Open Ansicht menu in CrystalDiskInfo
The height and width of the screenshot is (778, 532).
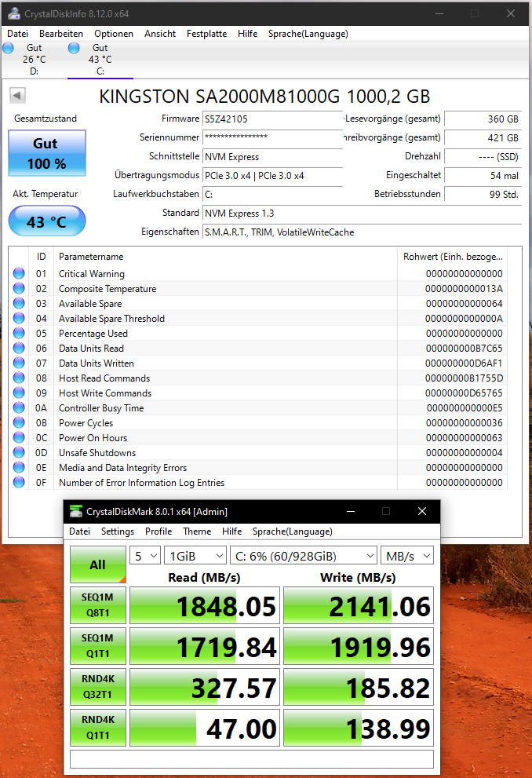click(159, 34)
